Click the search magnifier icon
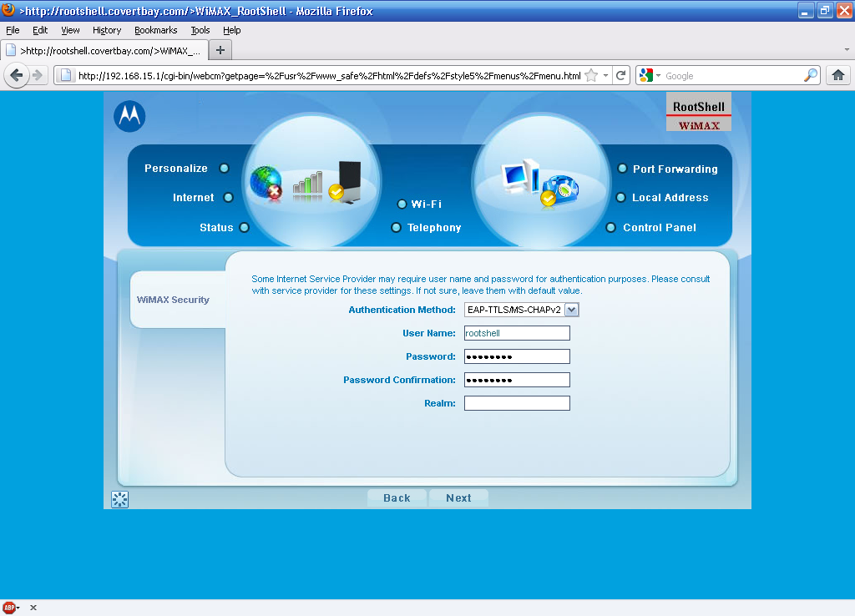 click(810, 75)
